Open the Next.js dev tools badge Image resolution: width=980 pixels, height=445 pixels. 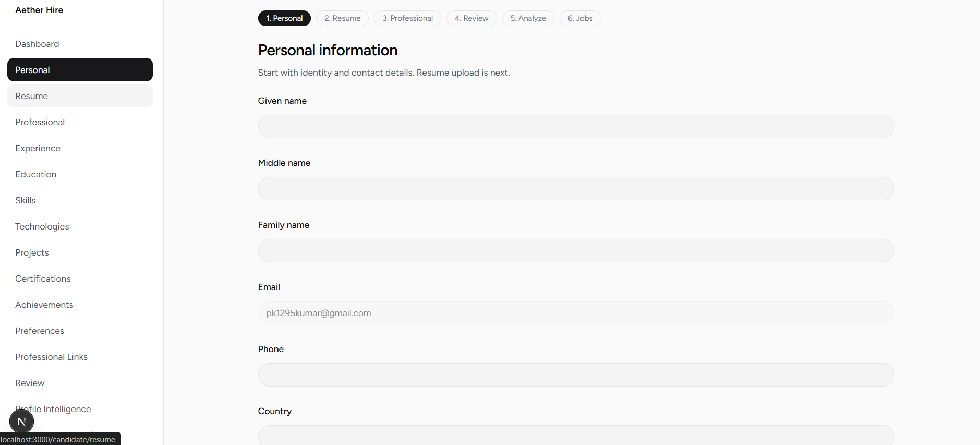21,422
